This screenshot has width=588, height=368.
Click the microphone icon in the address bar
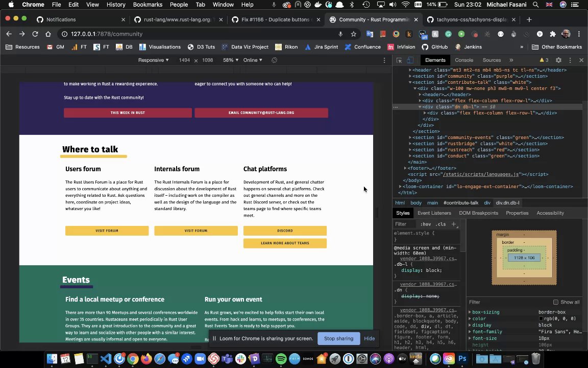(340, 34)
